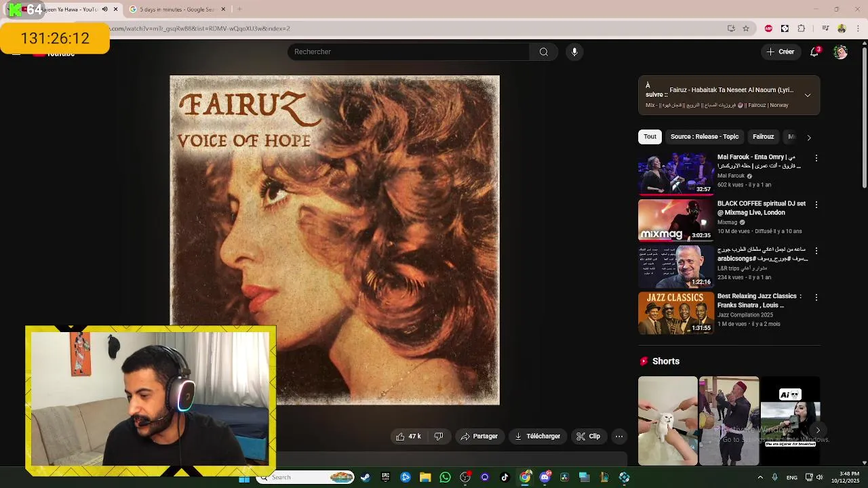
Task: Click the Fairuz Voice of Hope album art
Action: tap(334, 240)
